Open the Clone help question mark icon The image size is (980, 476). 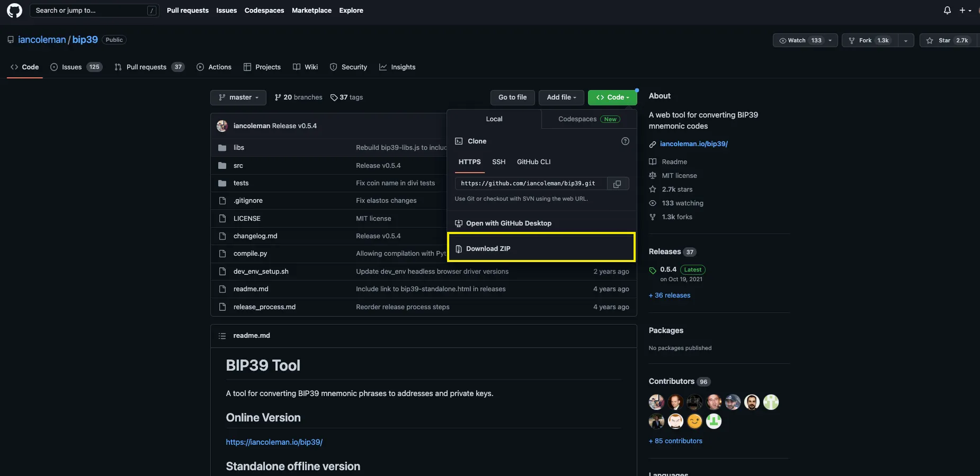[625, 141]
